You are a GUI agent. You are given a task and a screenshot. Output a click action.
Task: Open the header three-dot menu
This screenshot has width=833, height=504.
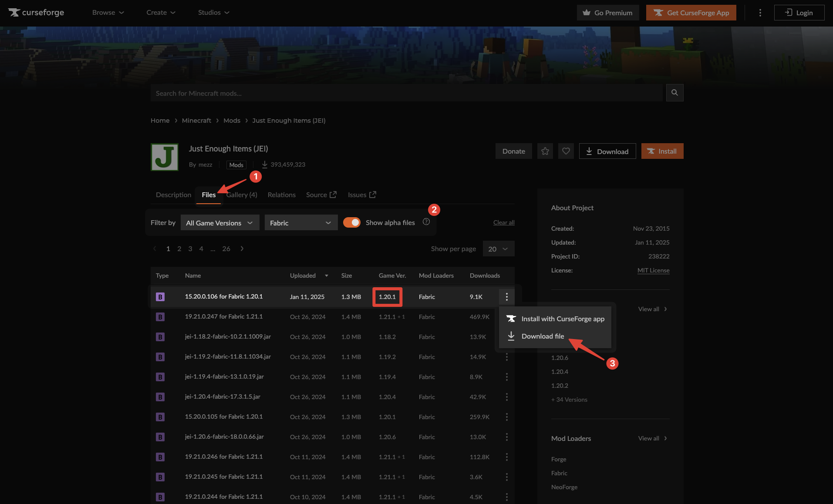[760, 13]
